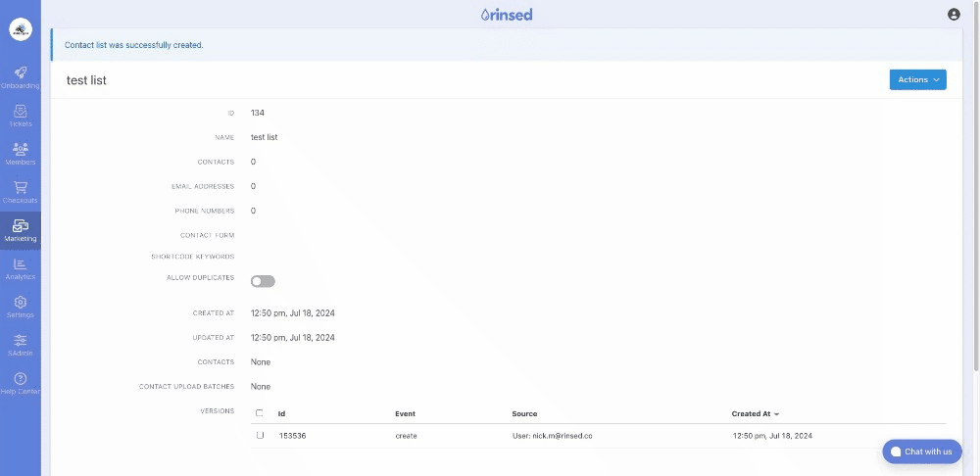Open the Marketing icon in sidebar
Screen dimensions: 980x476
(x=20, y=225)
